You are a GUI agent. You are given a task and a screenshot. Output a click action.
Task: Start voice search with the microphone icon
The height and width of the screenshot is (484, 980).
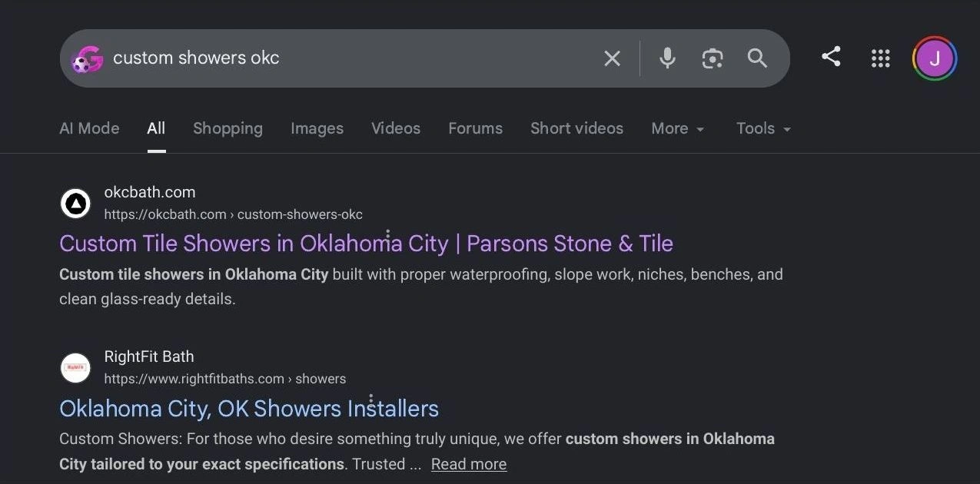click(667, 58)
